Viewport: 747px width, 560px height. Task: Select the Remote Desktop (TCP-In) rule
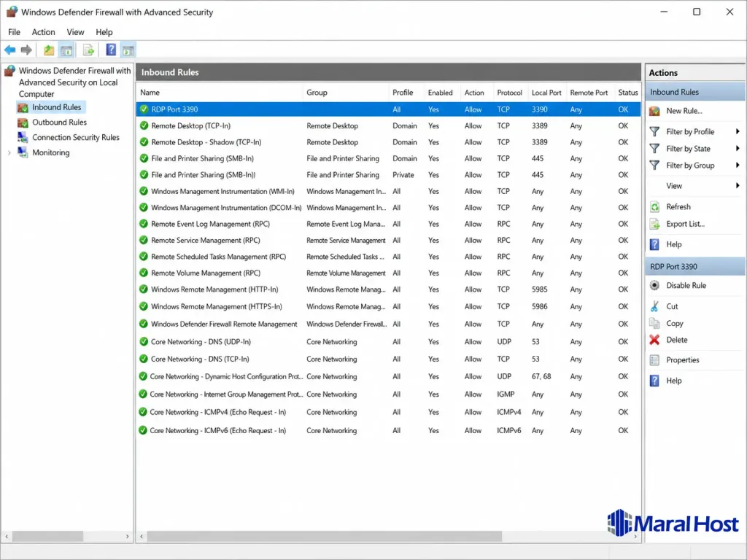[388, 125]
